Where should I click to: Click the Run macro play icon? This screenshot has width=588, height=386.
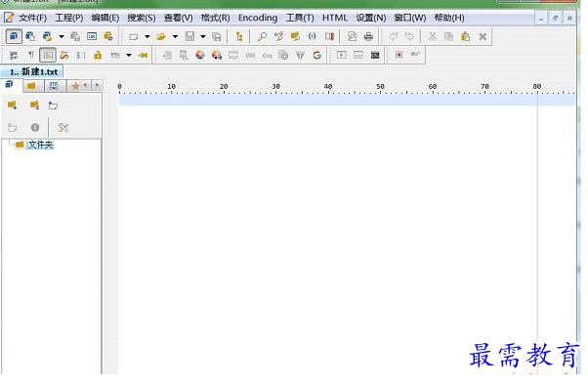(x=341, y=55)
